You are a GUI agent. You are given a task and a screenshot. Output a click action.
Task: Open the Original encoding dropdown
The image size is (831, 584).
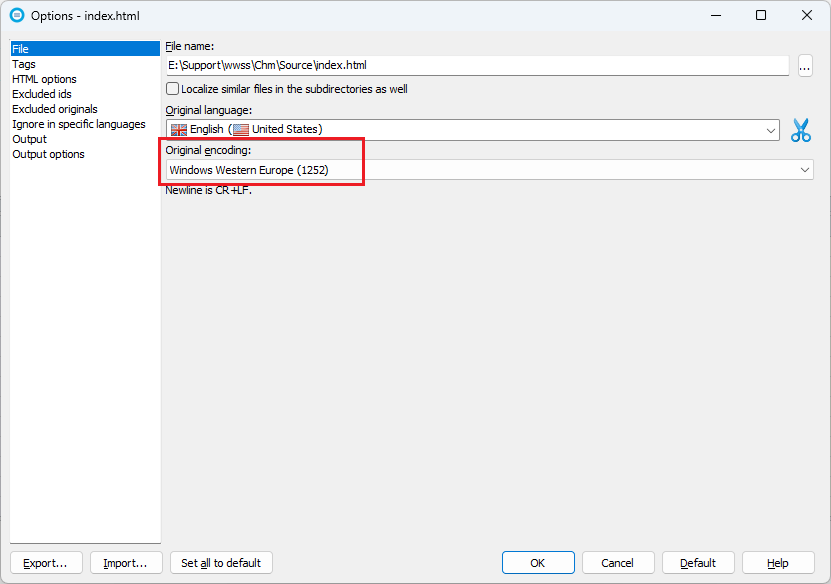490,169
